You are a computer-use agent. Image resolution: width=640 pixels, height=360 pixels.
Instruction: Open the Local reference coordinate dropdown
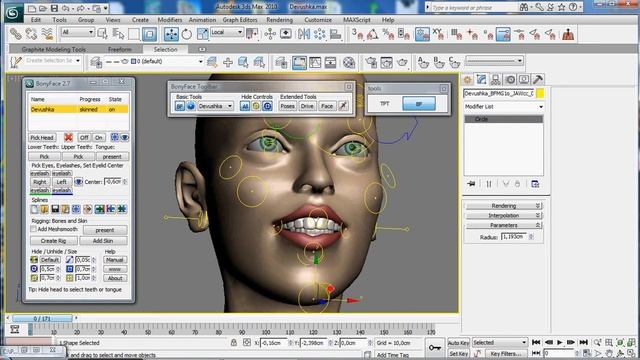click(227, 32)
